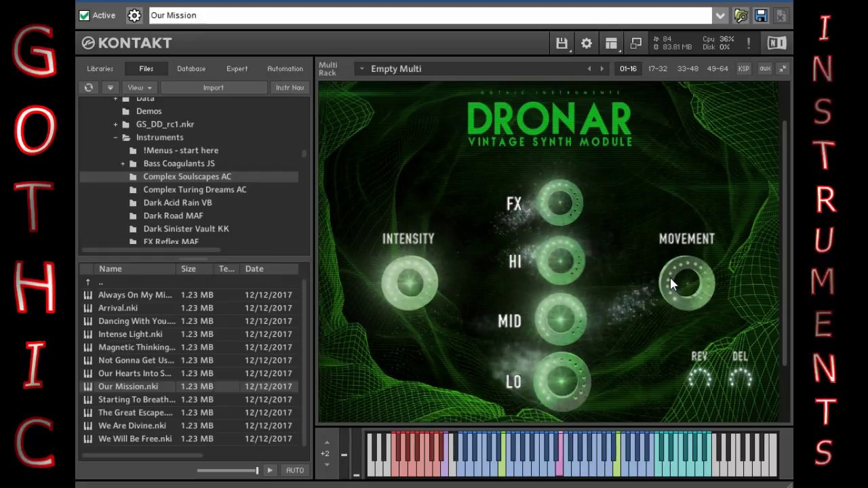This screenshot has height=488, width=868.
Task: Click the Import button
Action: [x=213, y=87]
